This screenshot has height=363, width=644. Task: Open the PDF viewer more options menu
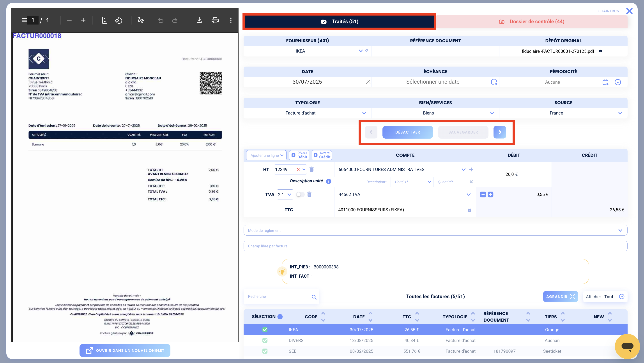[x=231, y=20]
